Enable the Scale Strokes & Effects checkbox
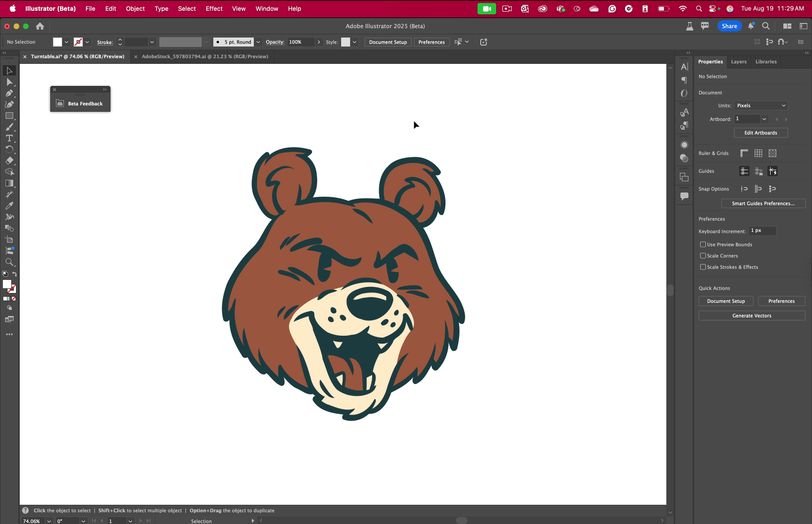 coord(703,267)
